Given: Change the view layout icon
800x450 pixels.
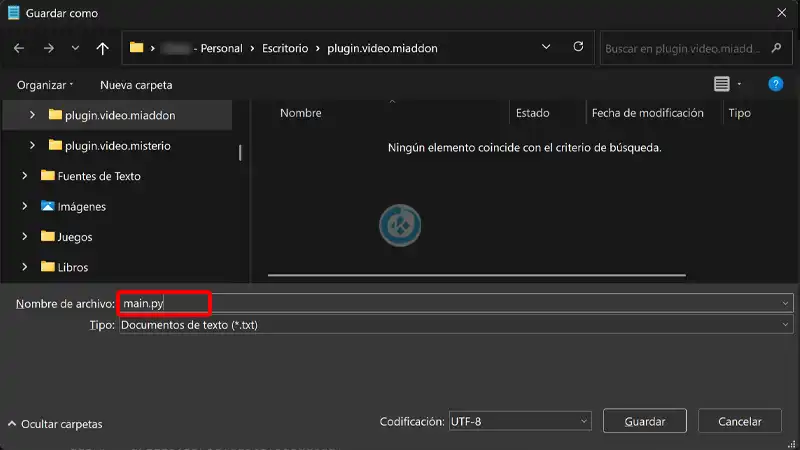Looking at the screenshot, I should click(722, 85).
